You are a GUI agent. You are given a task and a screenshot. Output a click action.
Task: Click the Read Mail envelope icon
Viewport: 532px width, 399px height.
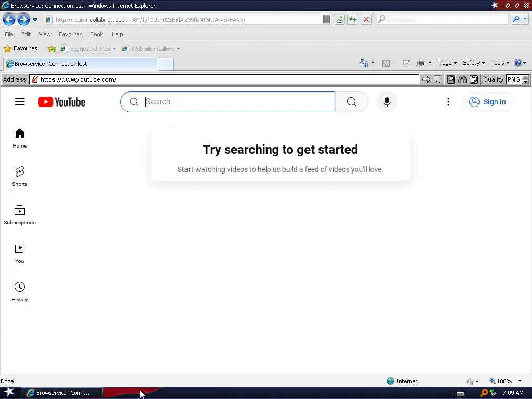coord(407,63)
